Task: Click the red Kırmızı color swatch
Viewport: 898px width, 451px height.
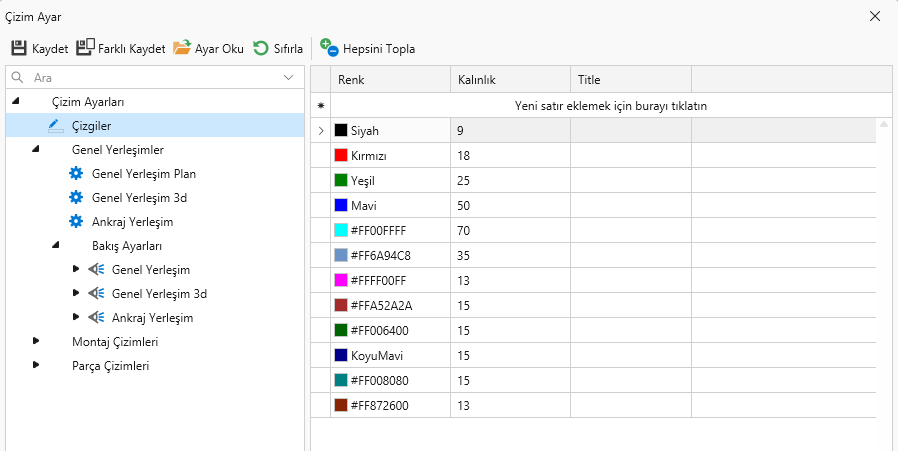Action: click(341, 156)
